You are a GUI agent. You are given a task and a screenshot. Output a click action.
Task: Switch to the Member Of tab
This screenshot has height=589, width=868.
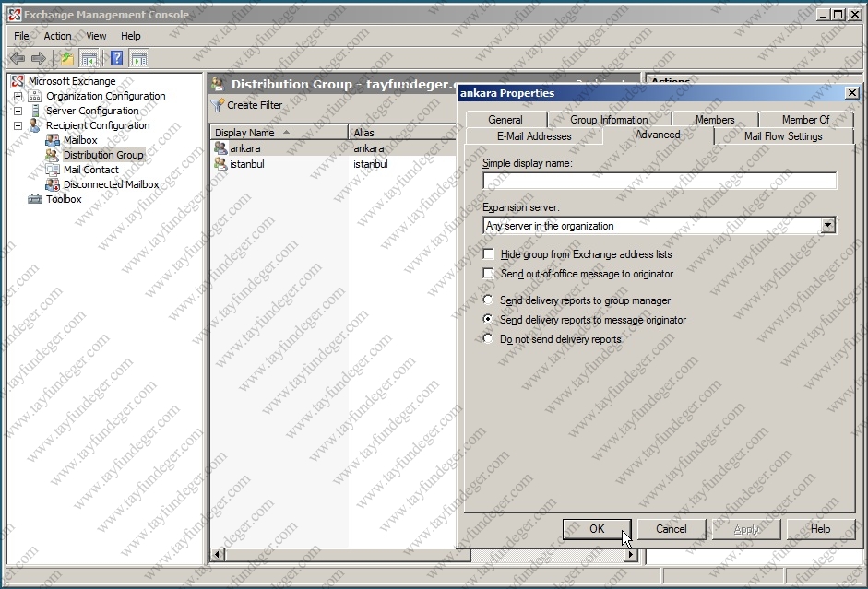pos(805,120)
